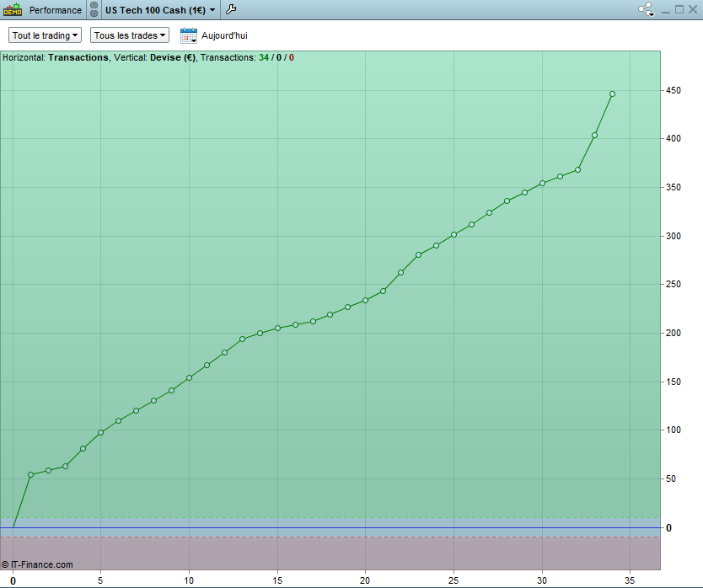
Task: Click the blue zero baseline line
Action: (330, 528)
